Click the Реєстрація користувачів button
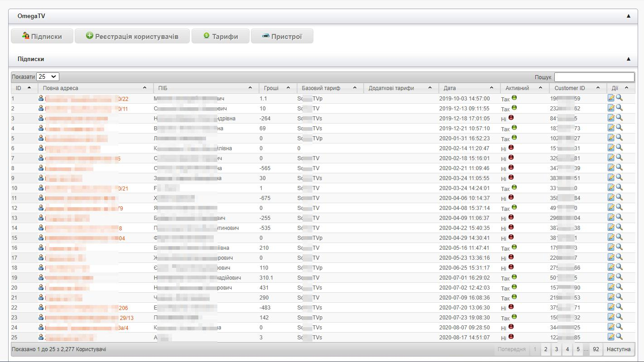This screenshot has width=644, height=362. click(132, 36)
